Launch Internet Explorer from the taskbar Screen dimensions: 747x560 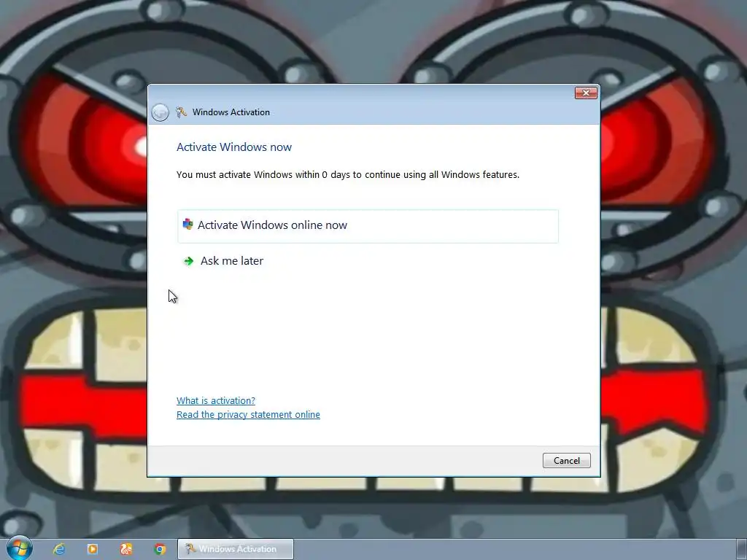click(x=59, y=549)
